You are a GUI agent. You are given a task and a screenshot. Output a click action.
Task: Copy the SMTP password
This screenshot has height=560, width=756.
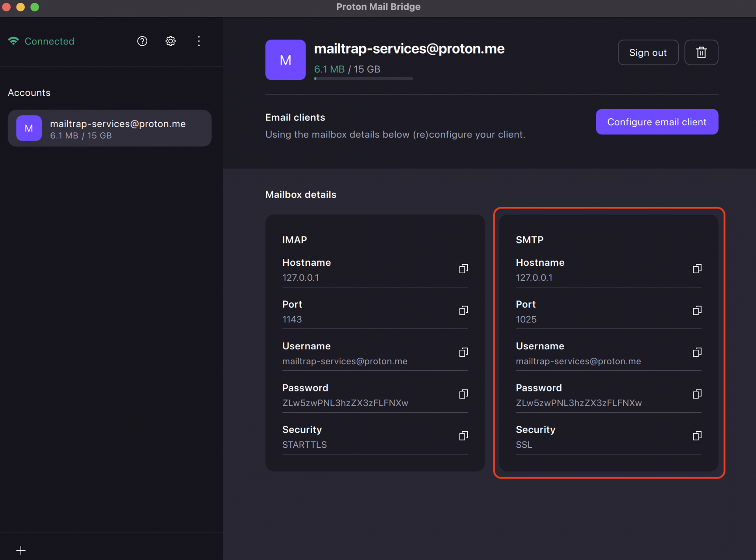pos(697,394)
